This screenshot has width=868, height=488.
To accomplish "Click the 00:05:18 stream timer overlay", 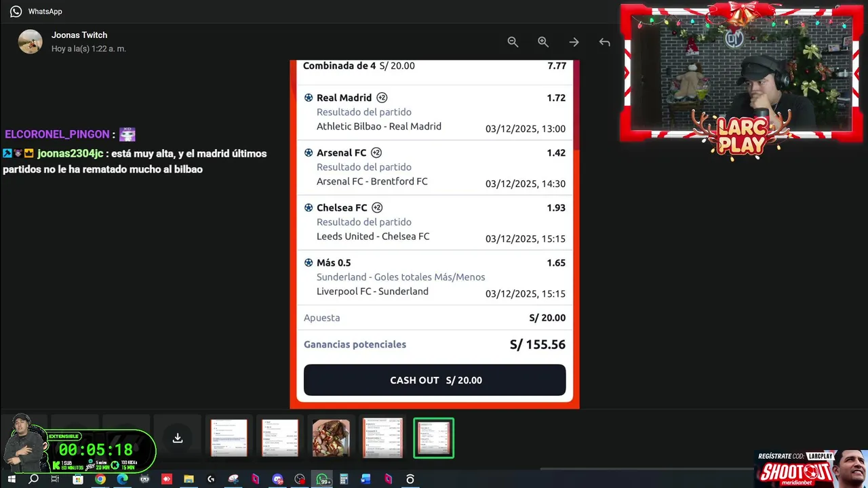I will click(x=96, y=449).
